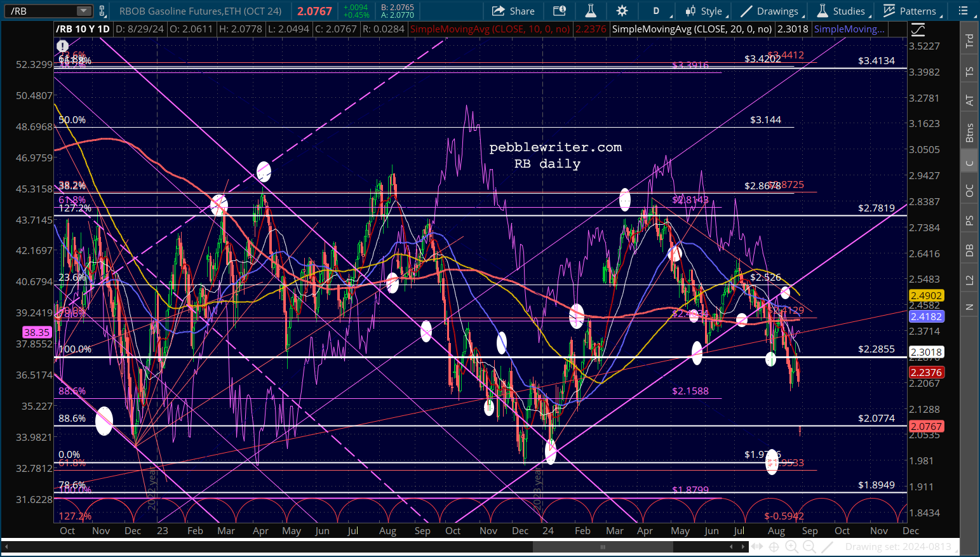The image size is (980, 557).
Task: Open the list options menu icon
Action: (963, 11)
